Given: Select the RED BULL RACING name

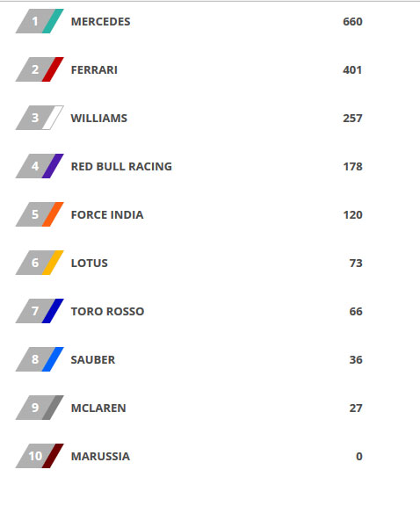Looking at the screenshot, I should 121,167.
